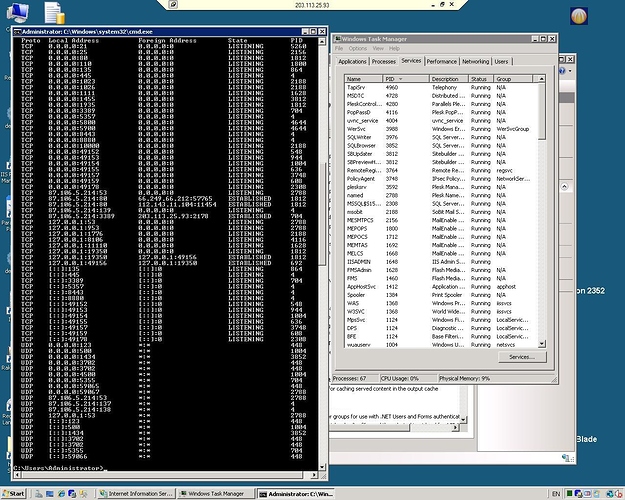Click the remote session bar restore icon
625x500 pixels.
442,4
